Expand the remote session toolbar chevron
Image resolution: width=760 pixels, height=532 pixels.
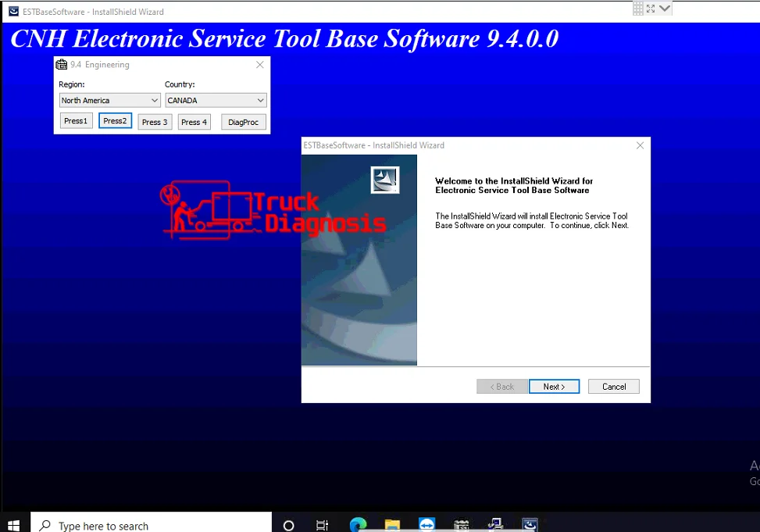pos(665,9)
